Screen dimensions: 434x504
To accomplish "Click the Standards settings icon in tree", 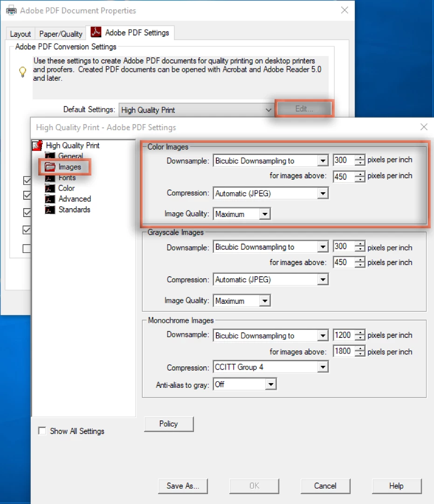I will click(50, 210).
